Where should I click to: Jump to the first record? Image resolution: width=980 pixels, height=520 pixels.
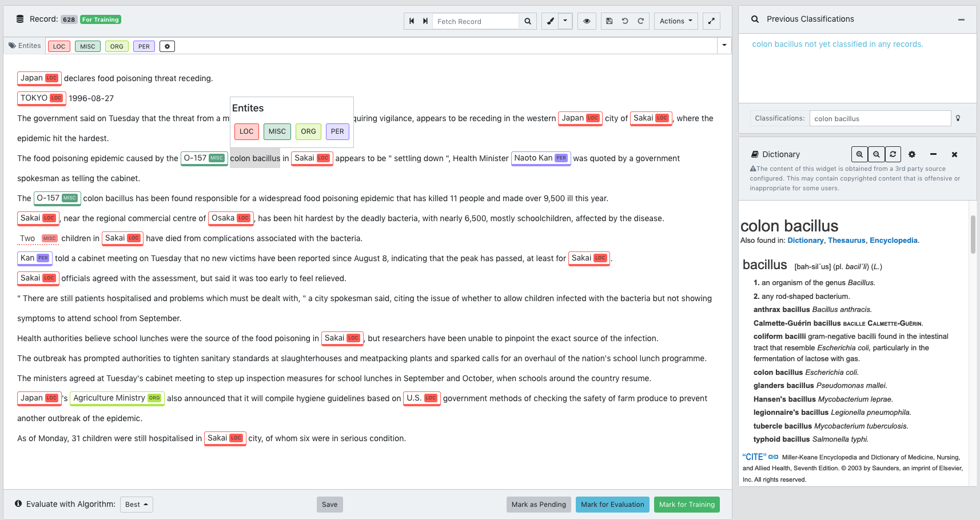[x=411, y=21]
